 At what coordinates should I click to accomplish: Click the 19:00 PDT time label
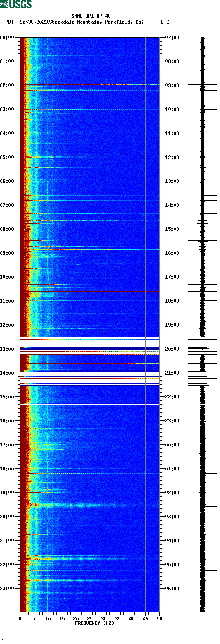[7, 493]
